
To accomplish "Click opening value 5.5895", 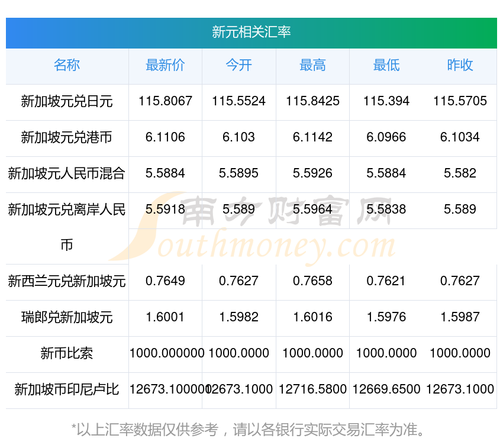I will point(238,173).
